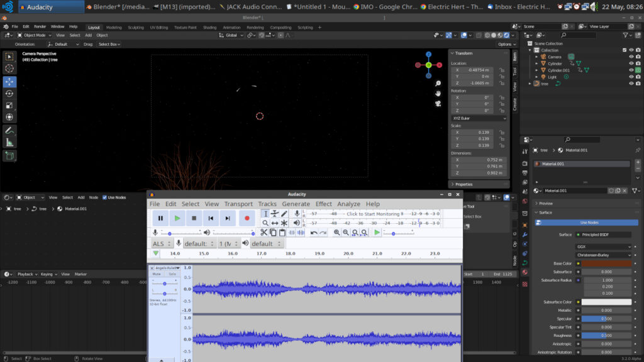Switch to the Sculpting workspace tab
The height and width of the screenshot is (362, 644).
tap(136, 28)
